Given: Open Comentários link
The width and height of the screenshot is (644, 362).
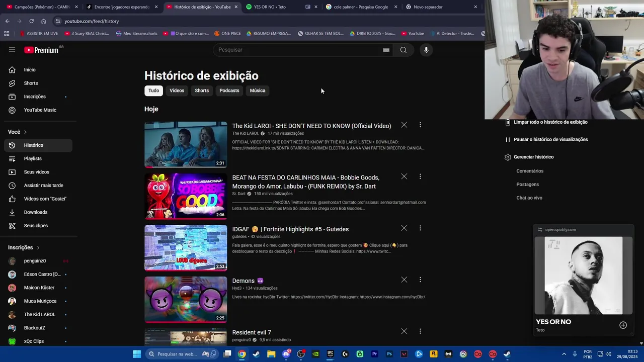Looking at the screenshot, I should coord(530,171).
